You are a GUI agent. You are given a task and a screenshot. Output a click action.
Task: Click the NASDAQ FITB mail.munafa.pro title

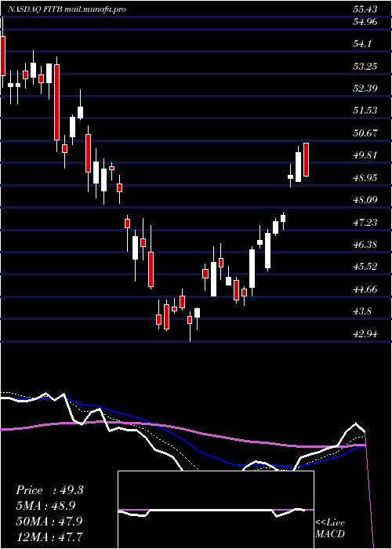(x=67, y=9)
